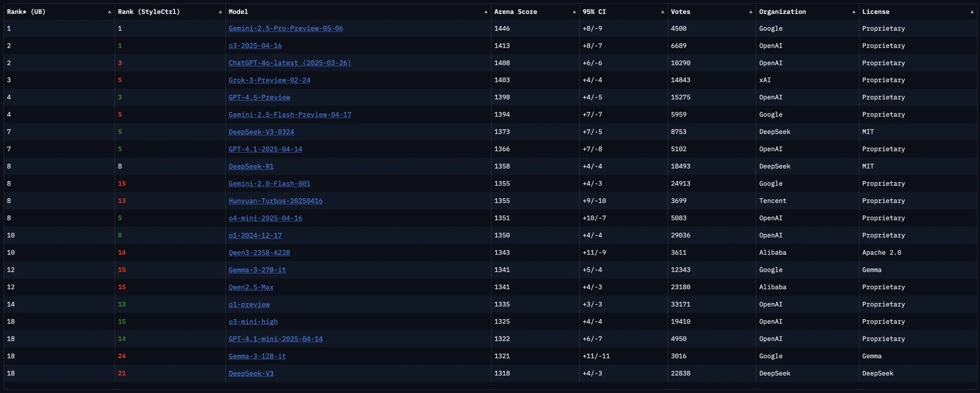
Task: Open Qwen2.5-Max model link
Action: pos(251,287)
